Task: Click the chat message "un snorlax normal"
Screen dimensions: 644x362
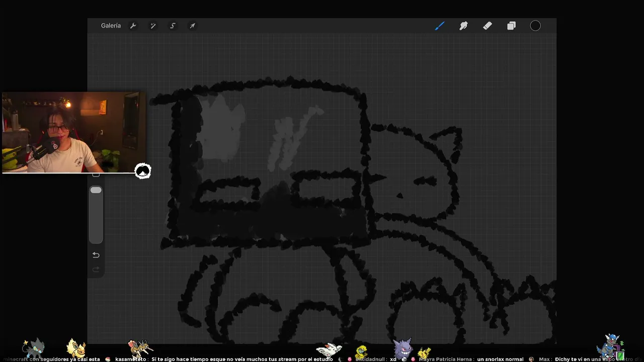Action: point(500,359)
